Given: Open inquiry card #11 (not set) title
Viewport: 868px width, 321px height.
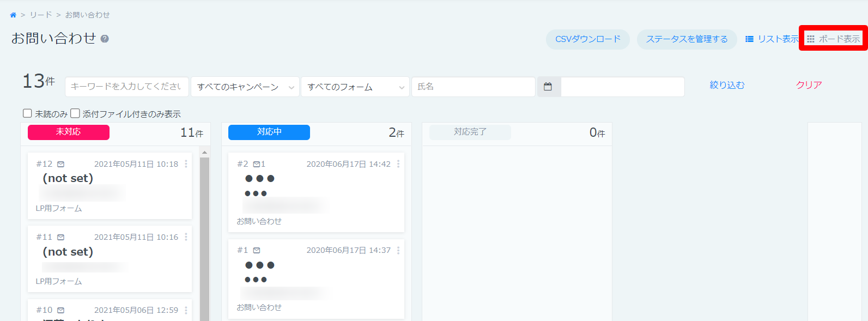Looking at the screenshot, I should (68, 252).
